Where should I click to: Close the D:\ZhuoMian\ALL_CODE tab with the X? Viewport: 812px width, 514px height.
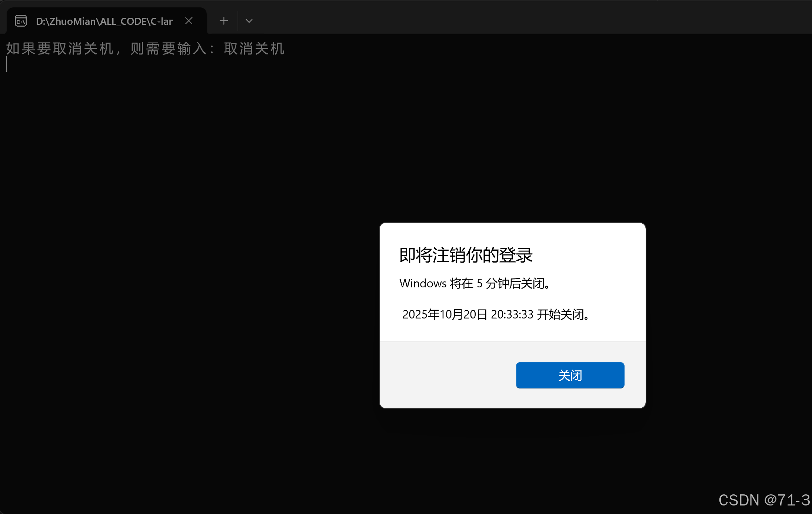(189, 21)
